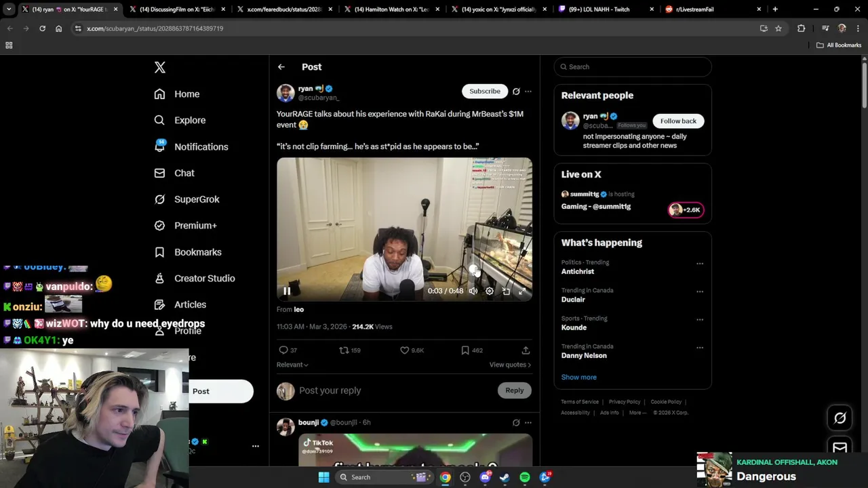This screenshot has height=488, width=868.
Task: Open Grok explain icon on ryan's post
Action: [516, 91]
